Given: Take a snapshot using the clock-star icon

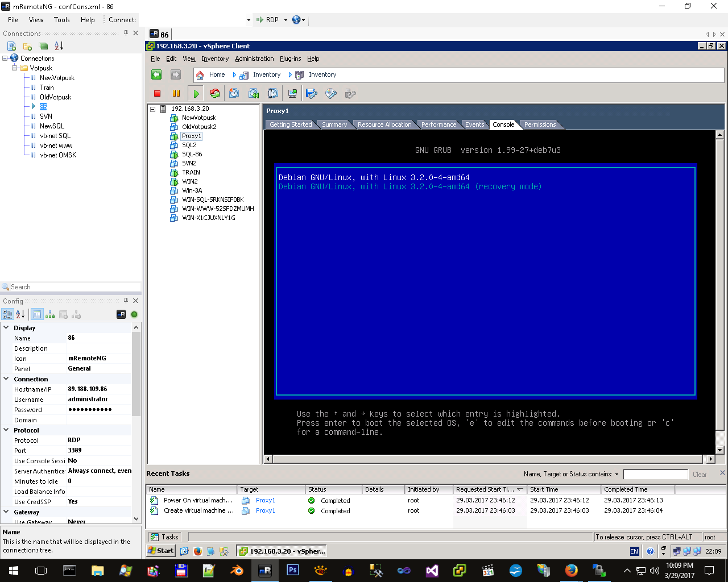Looking at the screenshot, I should (x=234, y=93).
